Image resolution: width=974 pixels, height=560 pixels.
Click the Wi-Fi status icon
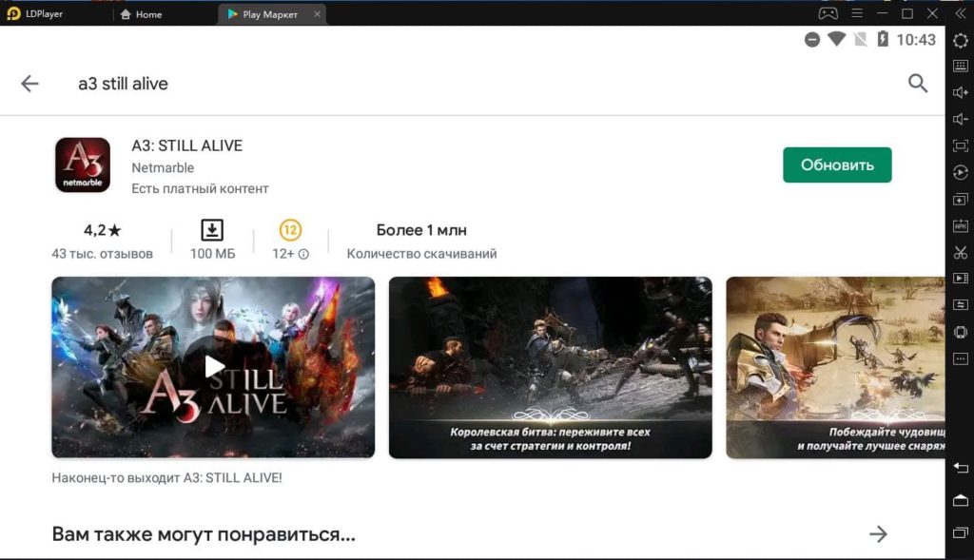coord(837,39)
